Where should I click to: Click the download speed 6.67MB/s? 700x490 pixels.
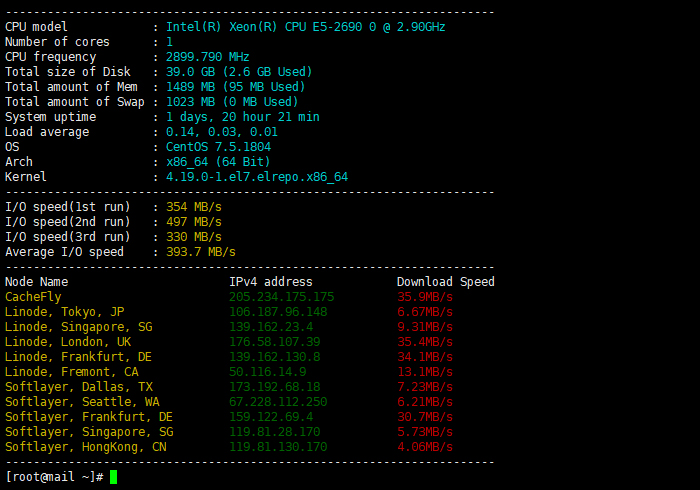425,312
